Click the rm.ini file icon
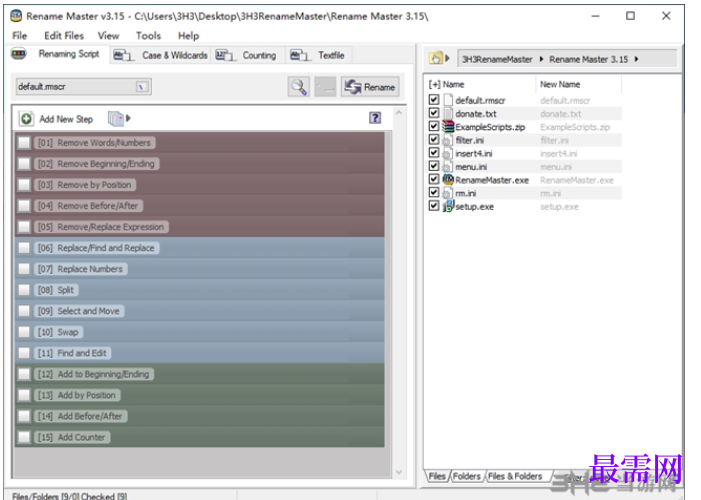The width and height of the screenshot is (701, 500). [447, 193]
